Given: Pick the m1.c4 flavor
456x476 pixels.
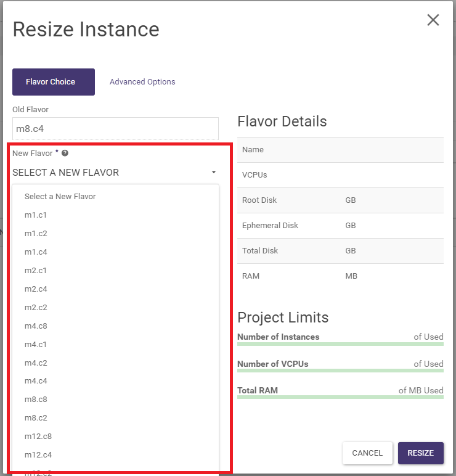Looking at the screenshot, I should point(36,252).
